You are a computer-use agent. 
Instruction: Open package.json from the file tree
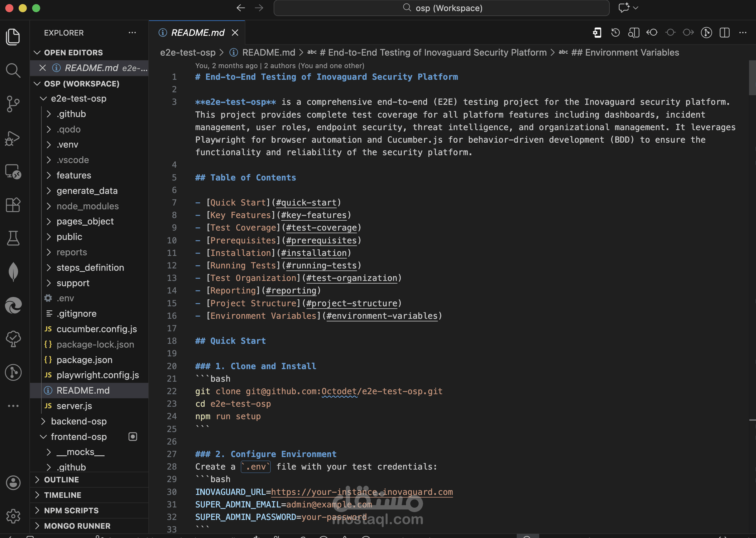coord(84,360)
